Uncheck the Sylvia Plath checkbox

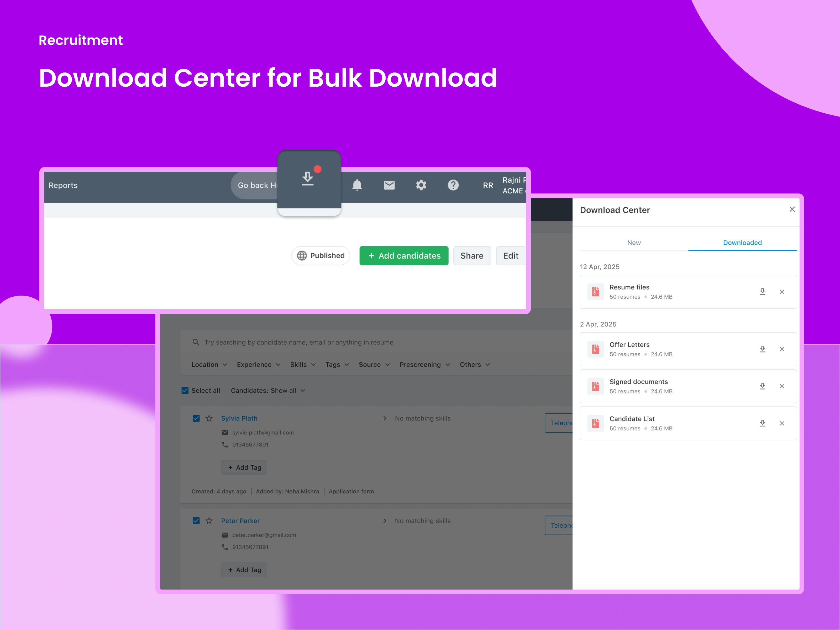pos(196,418)
